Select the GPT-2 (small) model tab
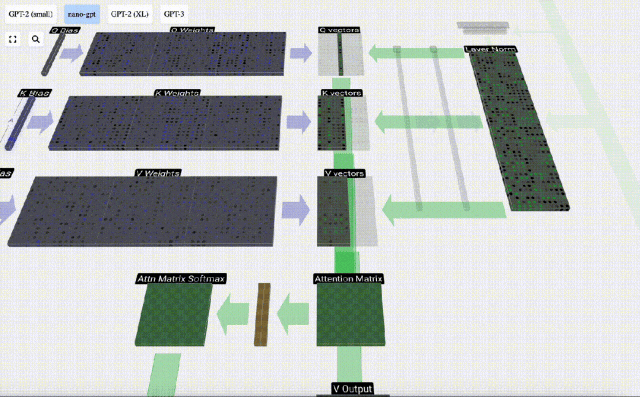Viewport: 640px width, 397px height. point(31,14)
